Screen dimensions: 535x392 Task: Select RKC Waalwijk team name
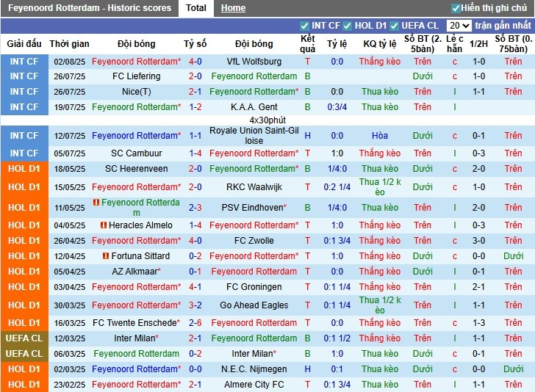pyautogui.click(x=254, y=187)
